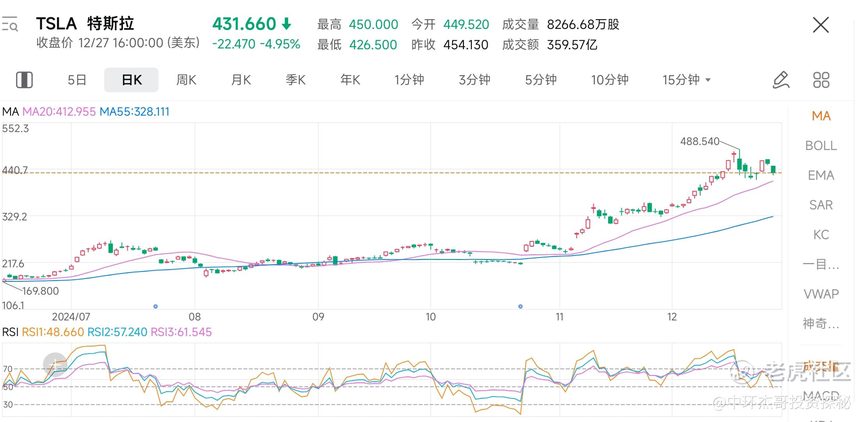Click the -22.470 -4.95% change value

[x=256, y=44]
